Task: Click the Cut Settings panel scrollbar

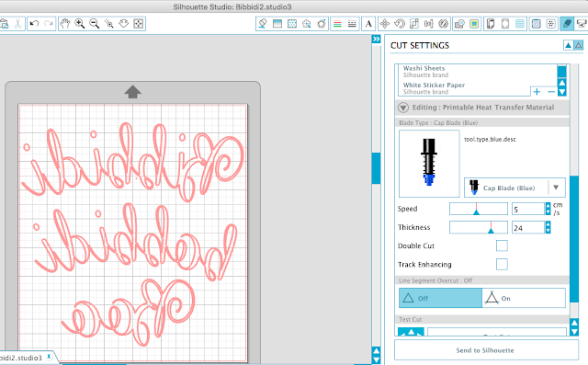Action: coord(574,238)
